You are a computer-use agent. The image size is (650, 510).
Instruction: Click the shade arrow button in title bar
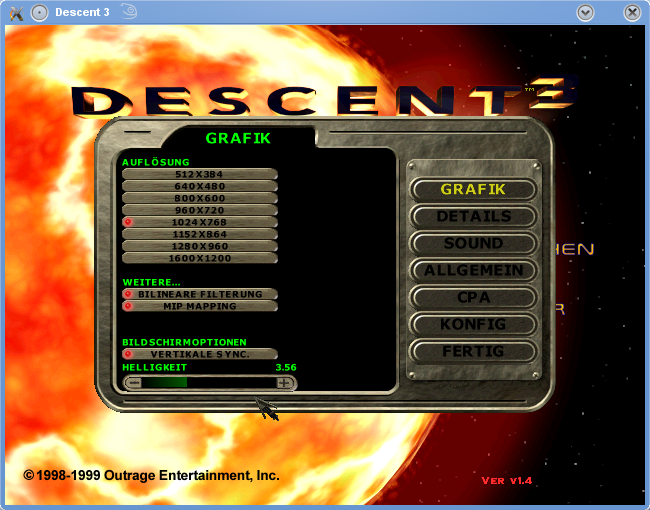tap(585, 13)
